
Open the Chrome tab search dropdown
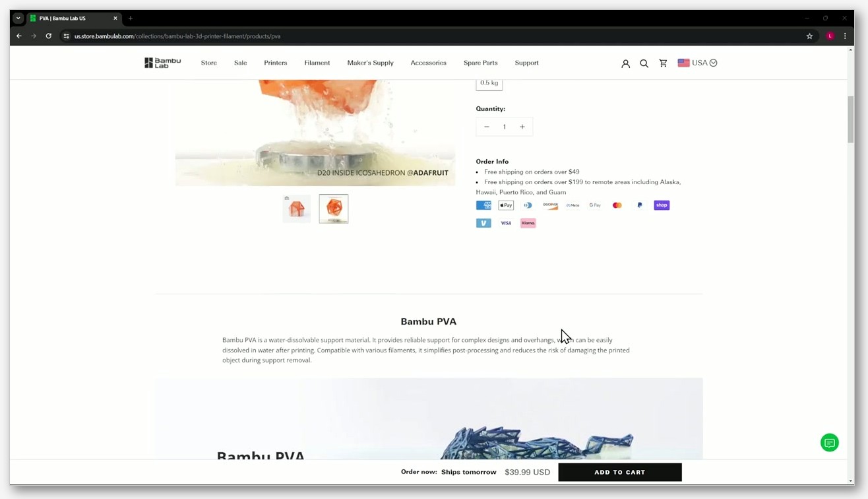point(18,18)
